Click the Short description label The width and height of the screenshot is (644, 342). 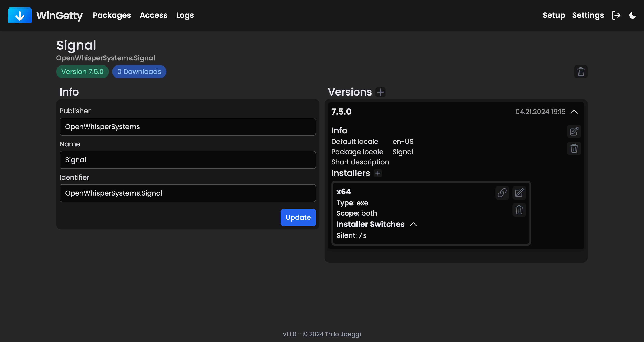360,162
